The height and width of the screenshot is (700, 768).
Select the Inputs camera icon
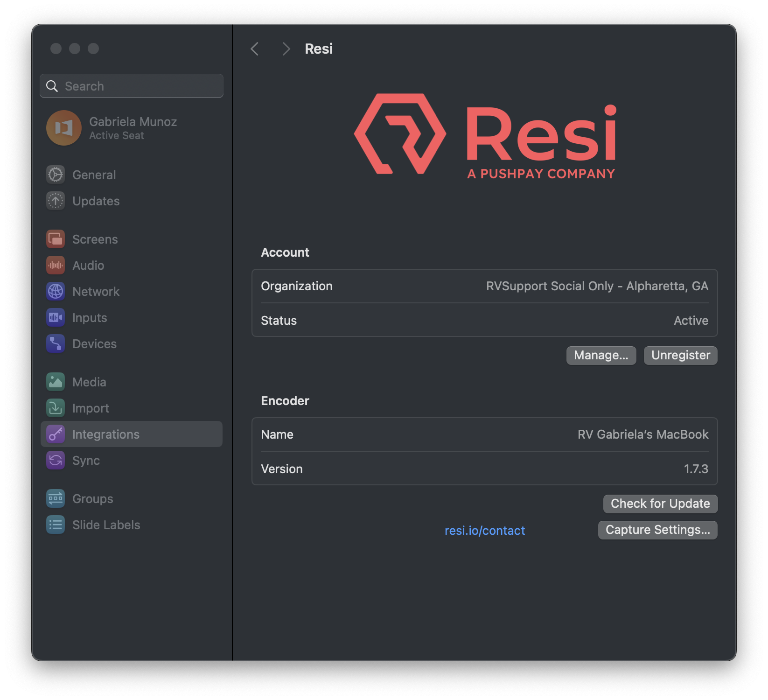[56, 317]
